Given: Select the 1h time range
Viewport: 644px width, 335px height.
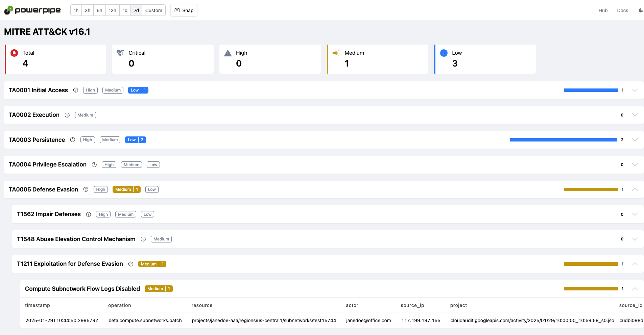Looking at the screenshot, I should [x=76, y=10].
